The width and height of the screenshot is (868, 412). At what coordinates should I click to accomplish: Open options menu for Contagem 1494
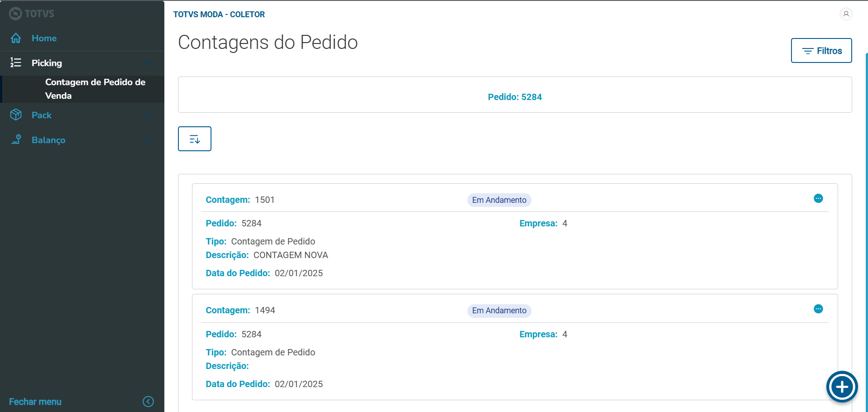pos(818,309)
